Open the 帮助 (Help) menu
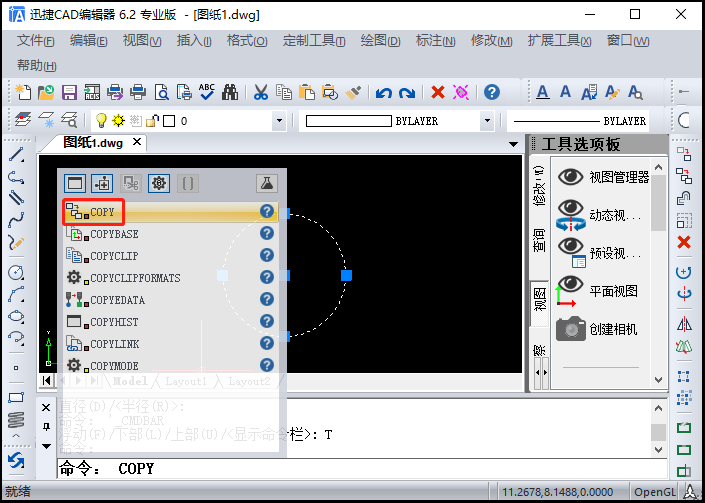This screenshot has width=705, height=503. tap(37, 66)
